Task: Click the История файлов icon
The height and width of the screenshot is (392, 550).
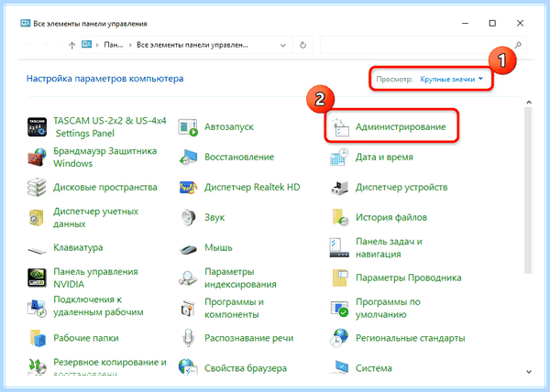Action: point(339,218)
